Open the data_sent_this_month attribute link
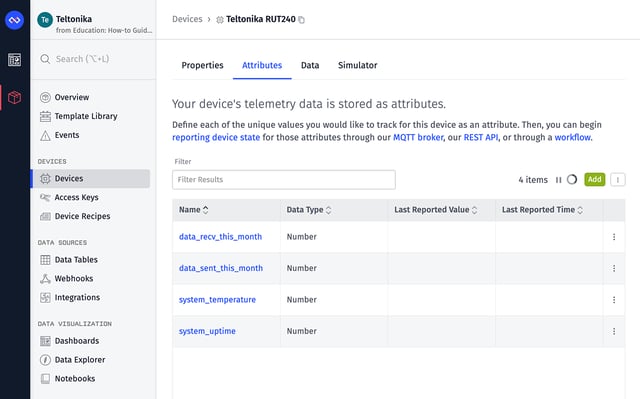The width and height of the screenshot is (640, 399). 221,268
